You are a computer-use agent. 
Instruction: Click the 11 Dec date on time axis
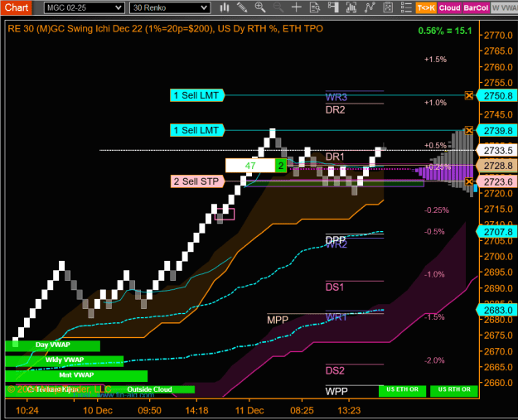point(249,410)
